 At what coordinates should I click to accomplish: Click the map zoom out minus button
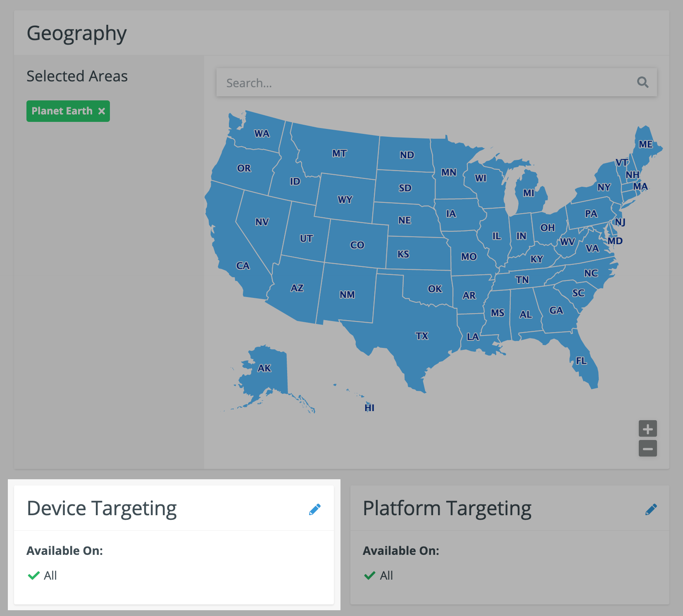click(x=647, y=449)
